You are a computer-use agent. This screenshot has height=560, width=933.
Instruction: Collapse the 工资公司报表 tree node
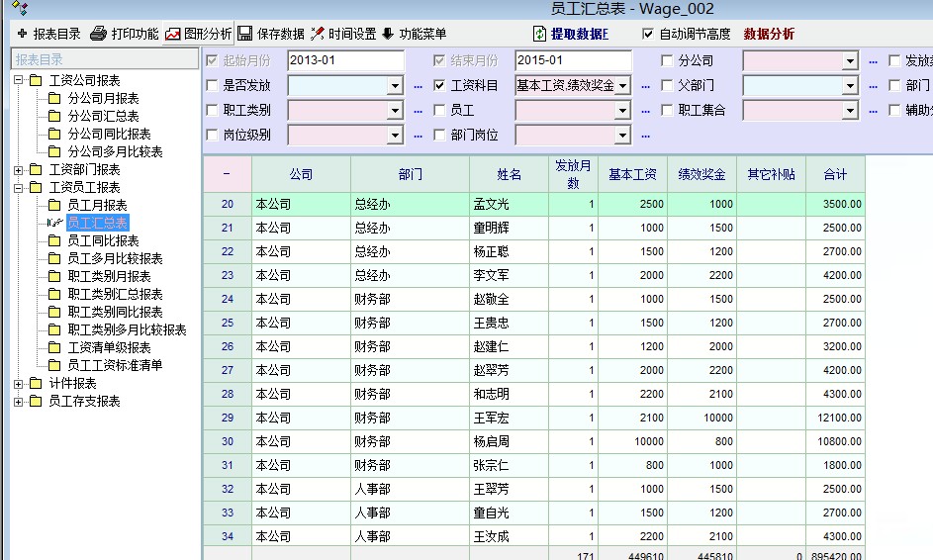[x=19, y=80]
